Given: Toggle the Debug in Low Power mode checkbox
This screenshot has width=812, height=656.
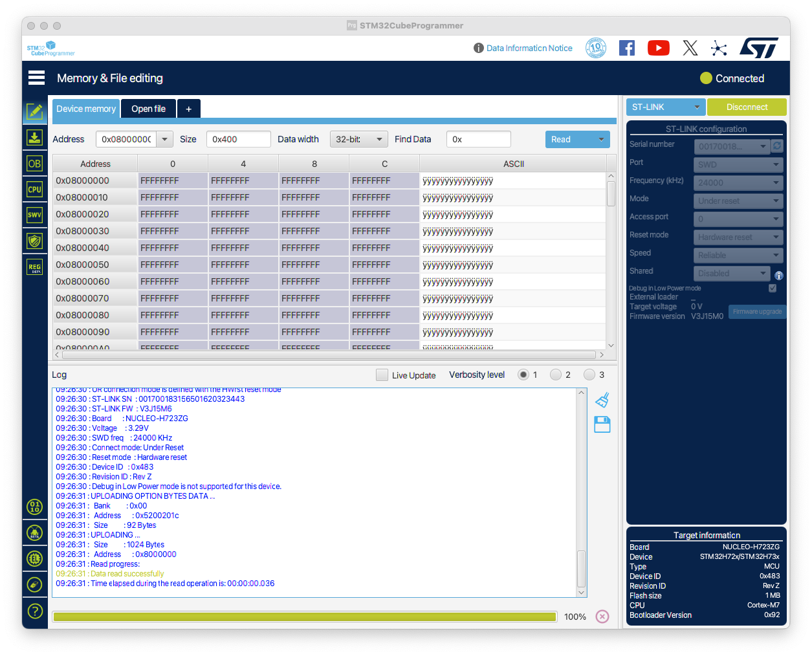Looking at the screenshot, I should pyautogui.click(x=772, y=288).
